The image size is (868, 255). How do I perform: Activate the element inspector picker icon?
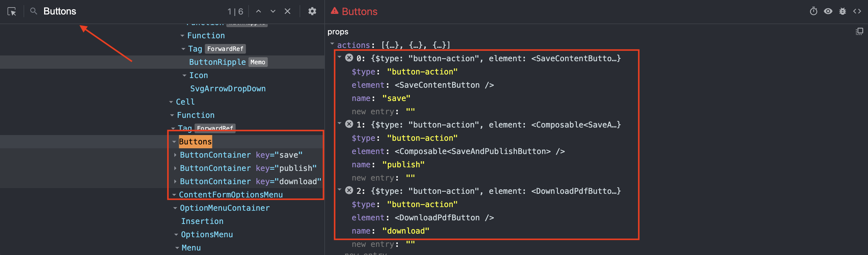(x=12, y=12)
